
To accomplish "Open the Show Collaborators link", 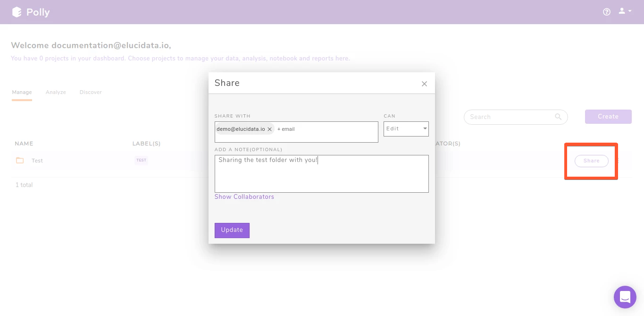I will coord(244,197).
